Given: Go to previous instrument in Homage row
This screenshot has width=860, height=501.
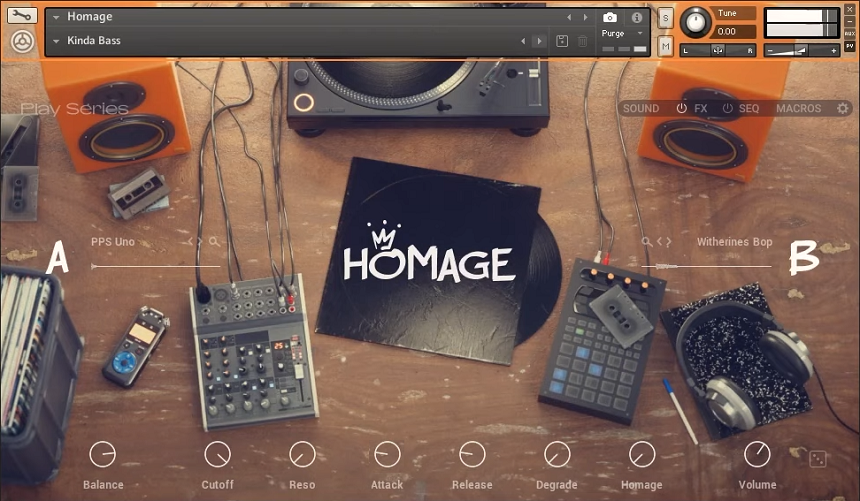Looking at the screenshot, I should [x=569, y=18].
